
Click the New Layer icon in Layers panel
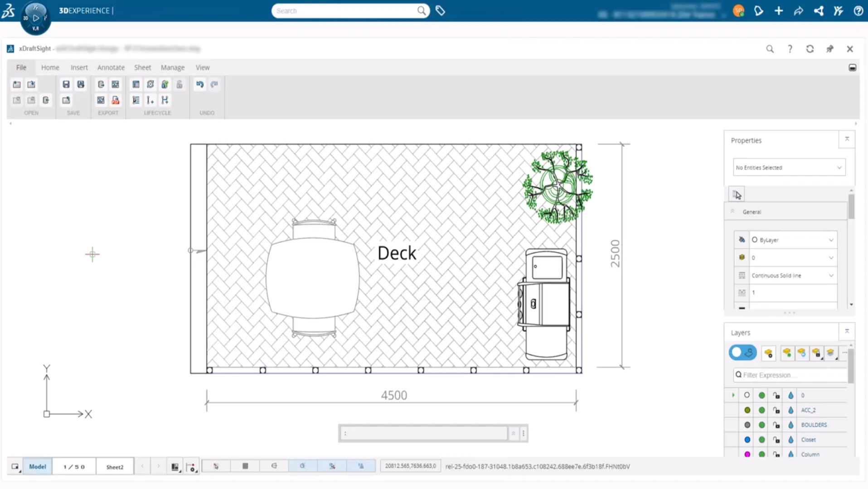[768, 353]
